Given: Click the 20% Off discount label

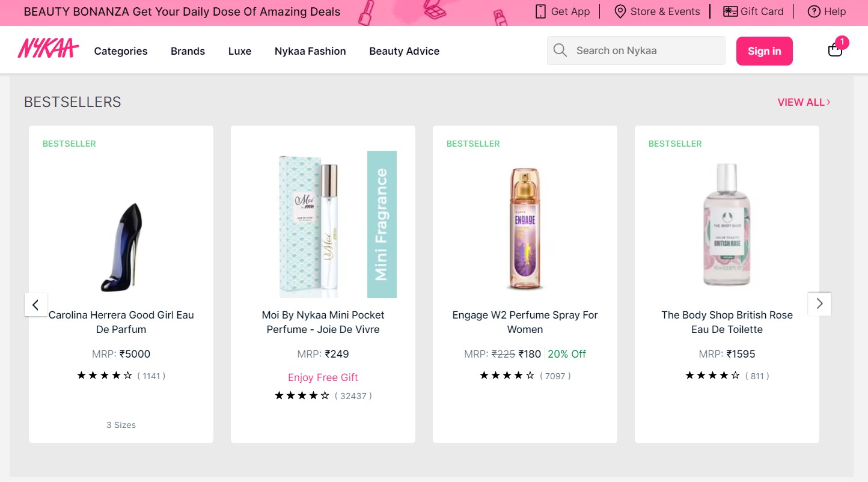Looking at the screenshot, I should tap(567, 354).
